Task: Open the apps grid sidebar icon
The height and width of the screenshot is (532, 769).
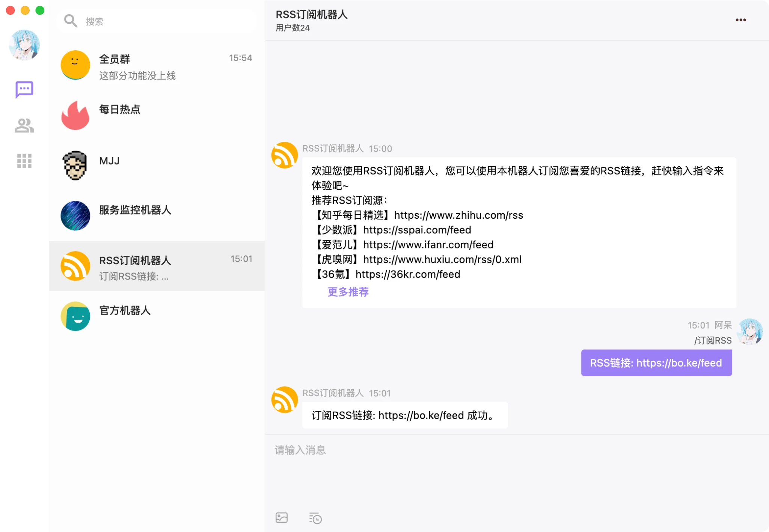Action: (24, 161)
